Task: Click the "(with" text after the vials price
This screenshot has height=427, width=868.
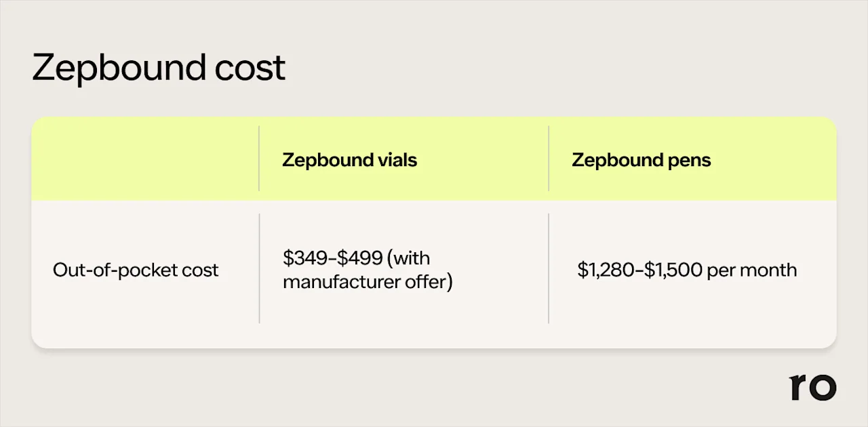Action: [x=412, y=258]
